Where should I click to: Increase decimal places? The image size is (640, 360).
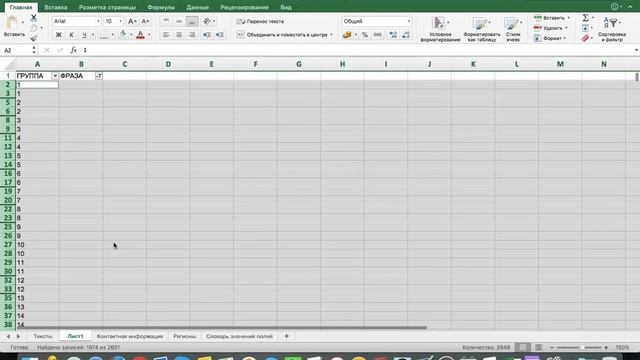pos(393,35)
